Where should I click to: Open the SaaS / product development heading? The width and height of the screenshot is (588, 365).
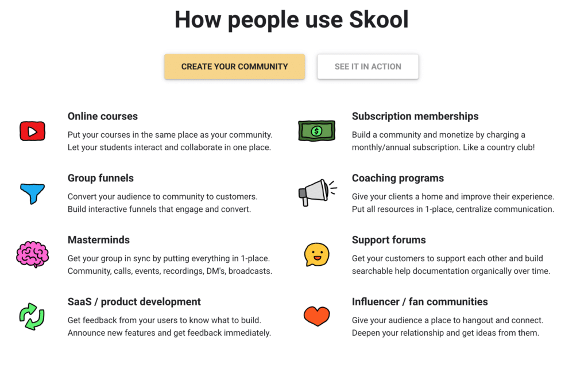pos(134,302)
